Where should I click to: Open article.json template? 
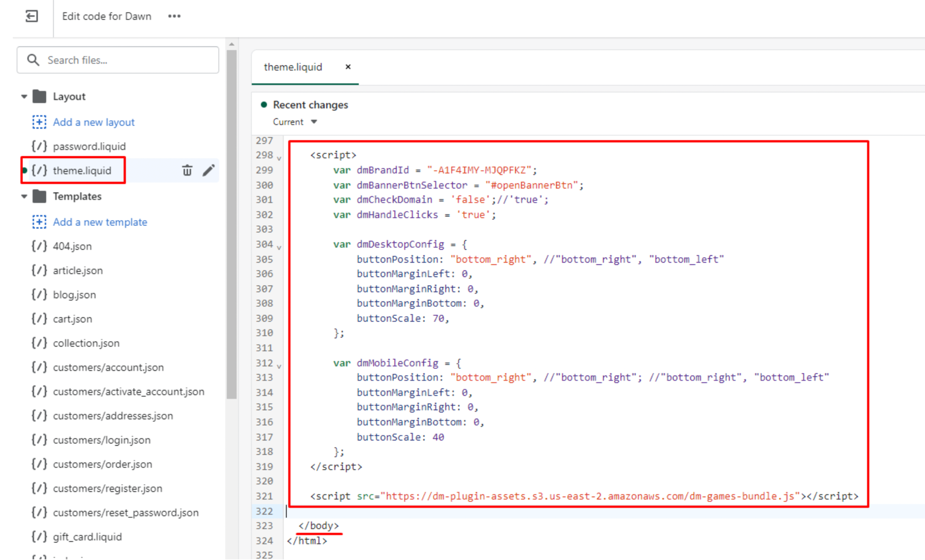coord(78,271)
